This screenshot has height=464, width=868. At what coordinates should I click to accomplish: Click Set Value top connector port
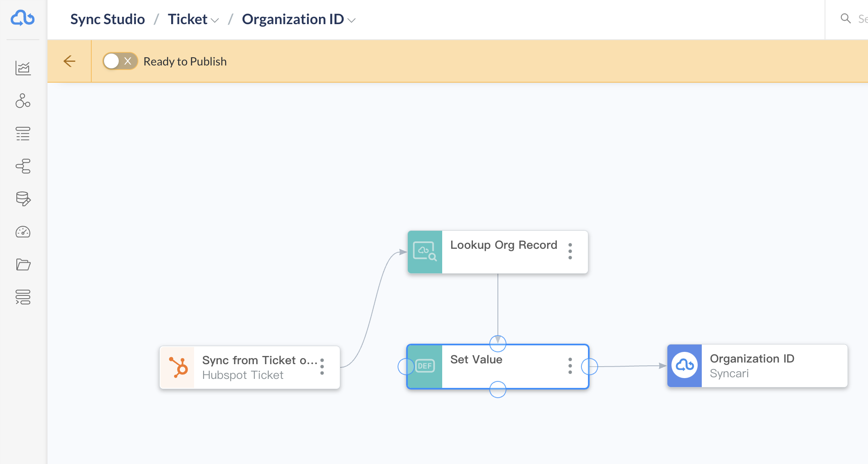(x=498, y=343)
